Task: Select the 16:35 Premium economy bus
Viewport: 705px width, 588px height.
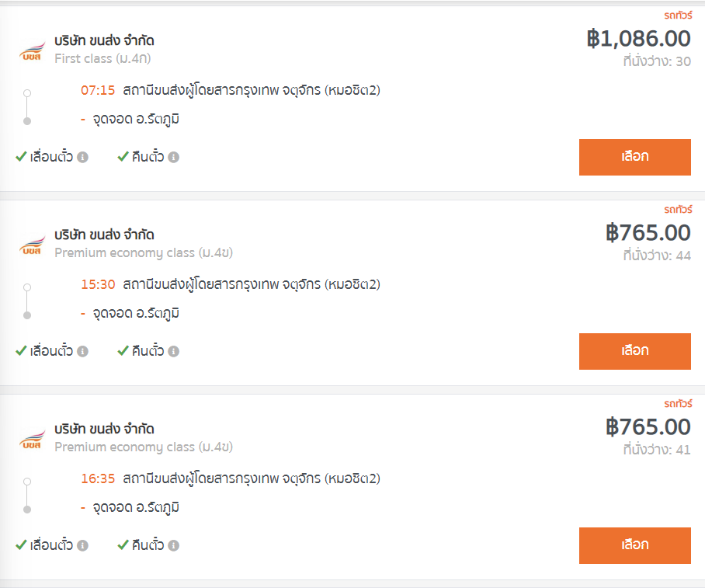Action: pyautogui.click(x=634, y=545)
